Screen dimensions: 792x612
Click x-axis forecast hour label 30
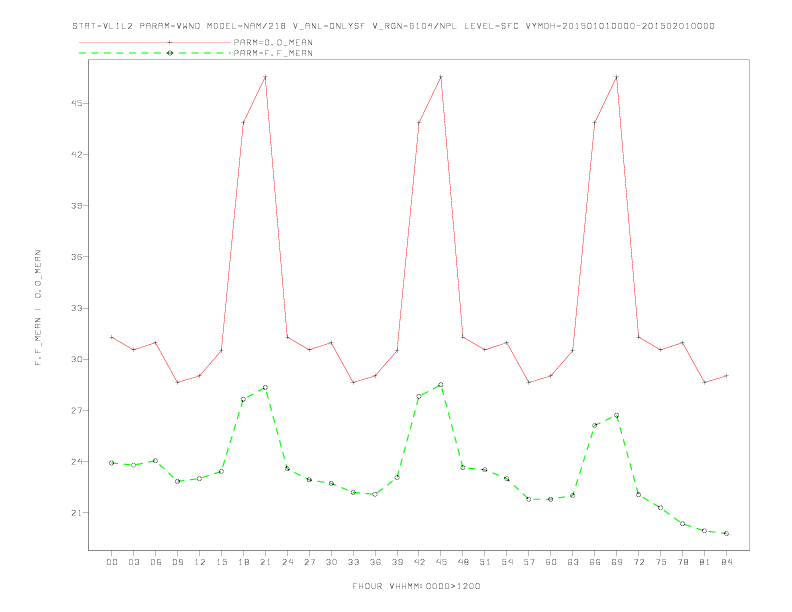coord(331,562)
